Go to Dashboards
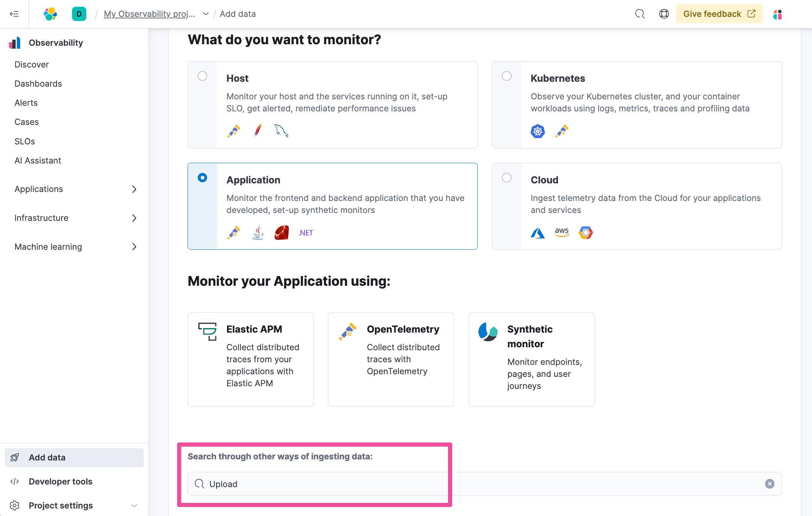Viewport: 812px width, 516px height. coord(38,84)
